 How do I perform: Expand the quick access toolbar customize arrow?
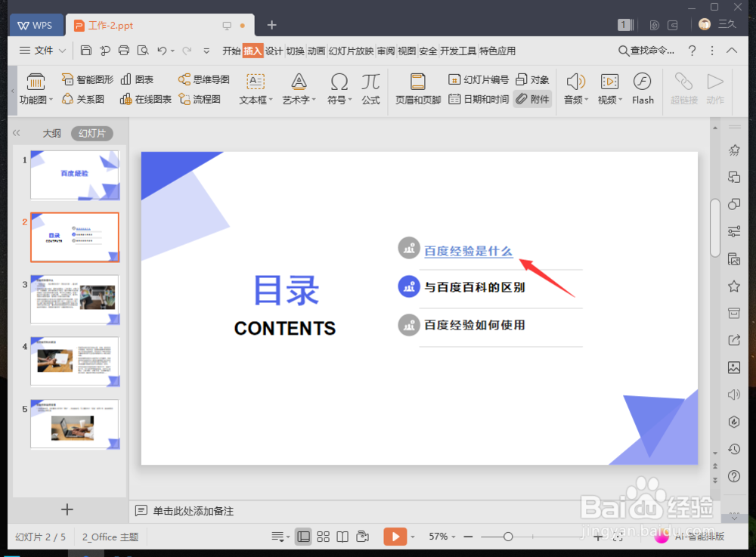[x=206, y=51]
